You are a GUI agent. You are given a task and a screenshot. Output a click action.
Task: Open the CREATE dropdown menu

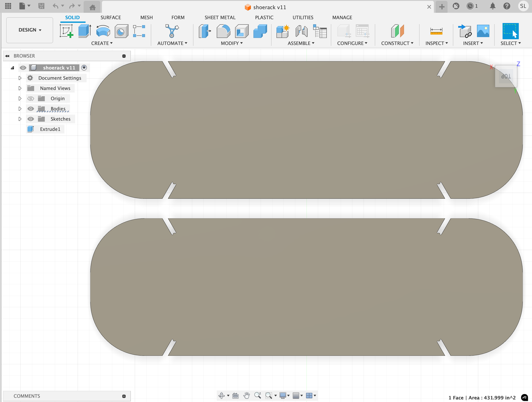[102, 43]
